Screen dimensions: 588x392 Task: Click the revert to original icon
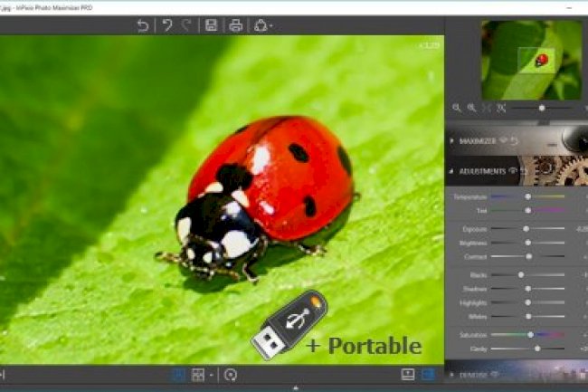tap(143, 25)
